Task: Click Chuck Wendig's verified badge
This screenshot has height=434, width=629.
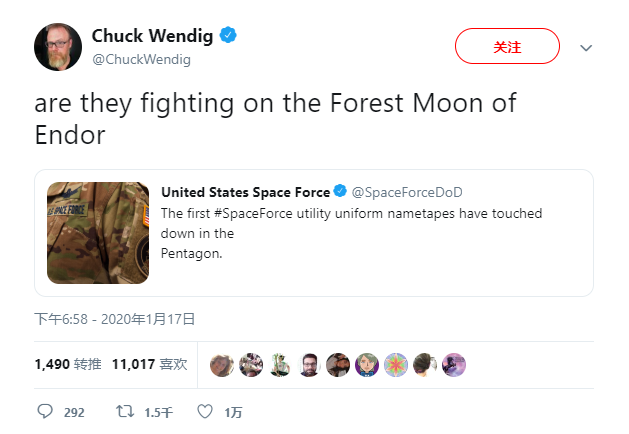Action: point(228,35)
